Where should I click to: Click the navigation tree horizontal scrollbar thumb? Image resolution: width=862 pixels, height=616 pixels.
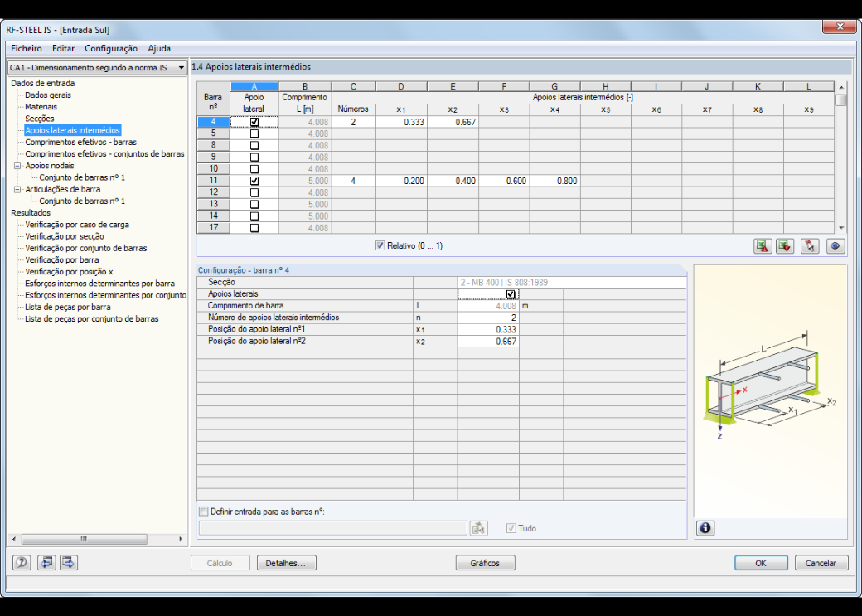tap(84, 539)
